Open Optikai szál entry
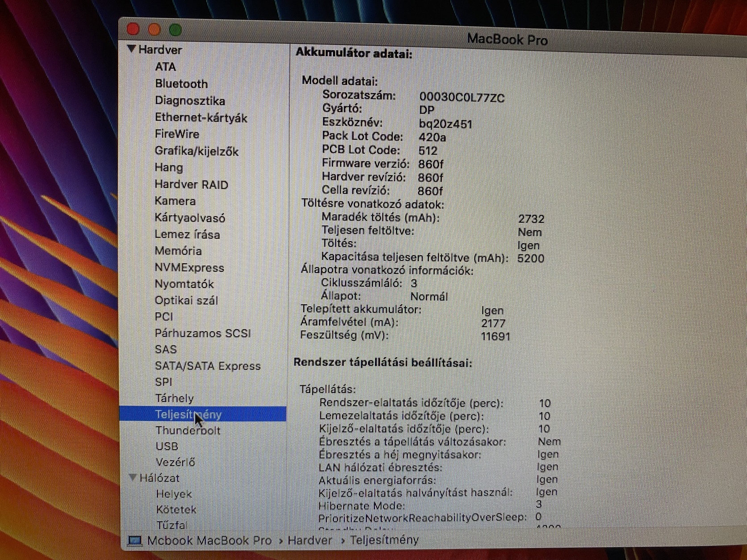The height and width of the screenshot is (560, 747). coord(186,301)
